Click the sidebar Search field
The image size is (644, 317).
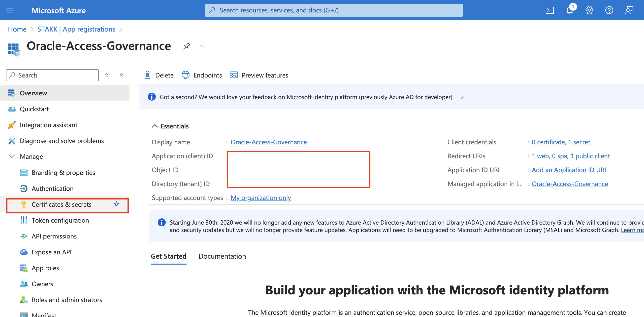tap(52, 75)
